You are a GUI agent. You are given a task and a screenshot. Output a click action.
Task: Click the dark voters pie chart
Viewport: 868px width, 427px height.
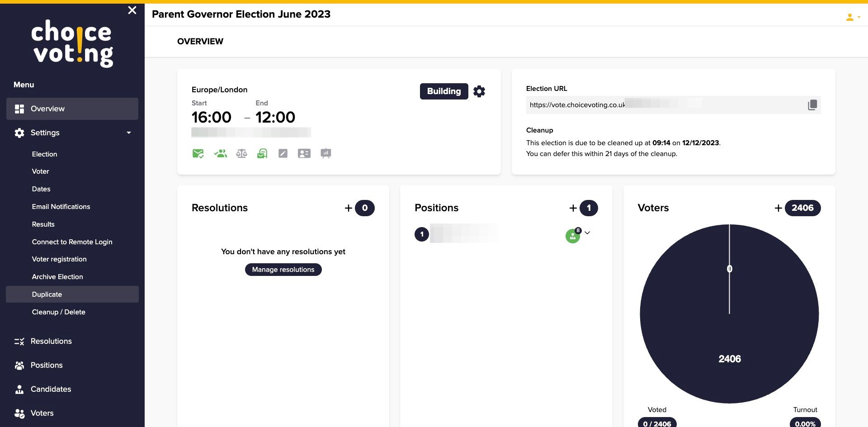[x=729, y=314]
